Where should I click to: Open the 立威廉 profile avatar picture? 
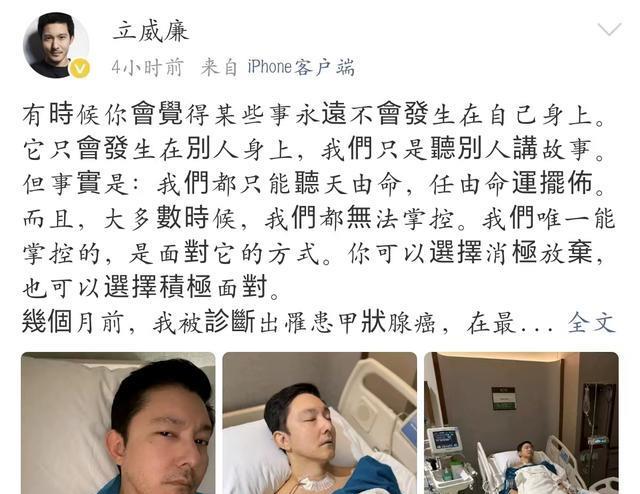click(x=56, y=45)
